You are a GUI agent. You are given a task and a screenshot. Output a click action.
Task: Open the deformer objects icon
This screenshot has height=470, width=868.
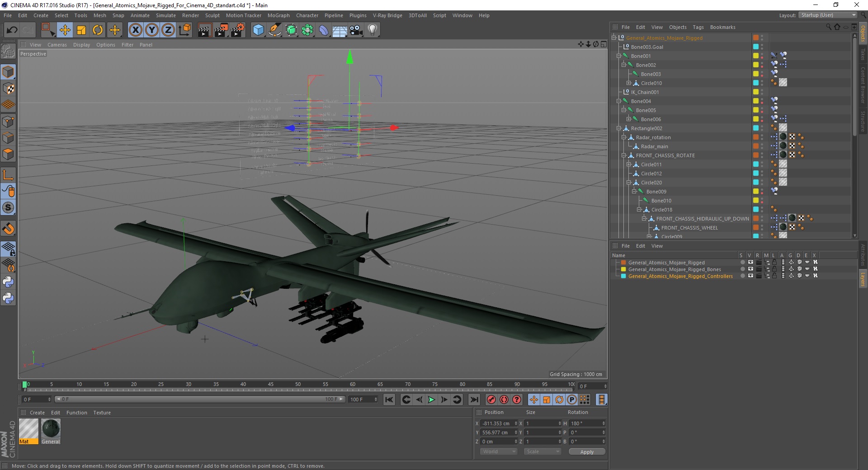324,30
